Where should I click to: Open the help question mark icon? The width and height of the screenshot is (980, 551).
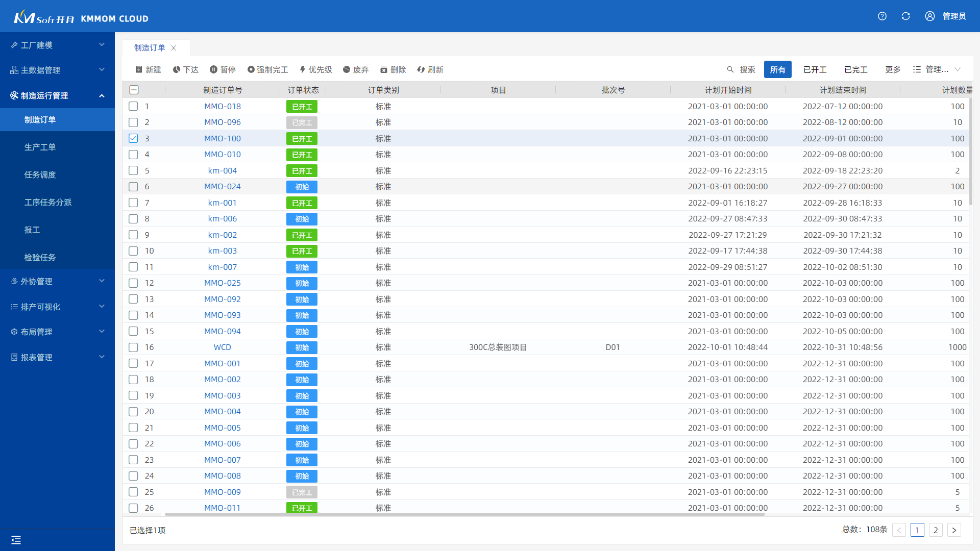tap(882, 16)
